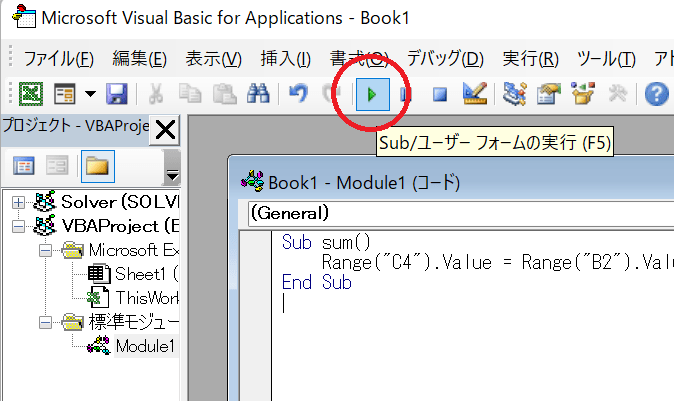Collapse the 標準モジュール folder
Viewport: 674px width, 401px height.
46,322
